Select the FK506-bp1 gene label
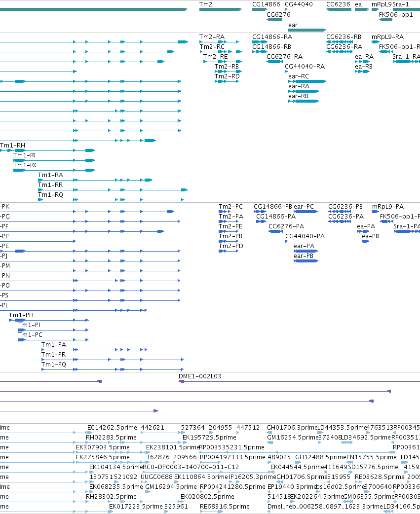The height and width of the screenshot is (514, 420). (396, 14)
